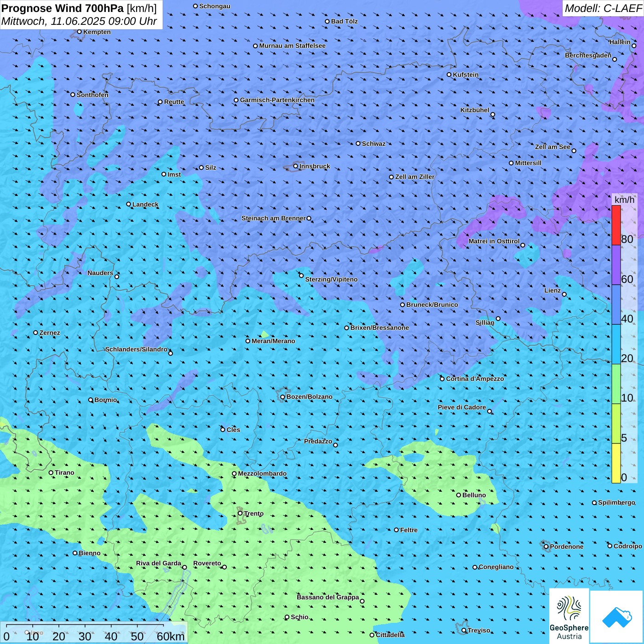The height and width of the screenshot is (644, 644).
Task: Click the Cittadella map label
Action: (390, 635)
